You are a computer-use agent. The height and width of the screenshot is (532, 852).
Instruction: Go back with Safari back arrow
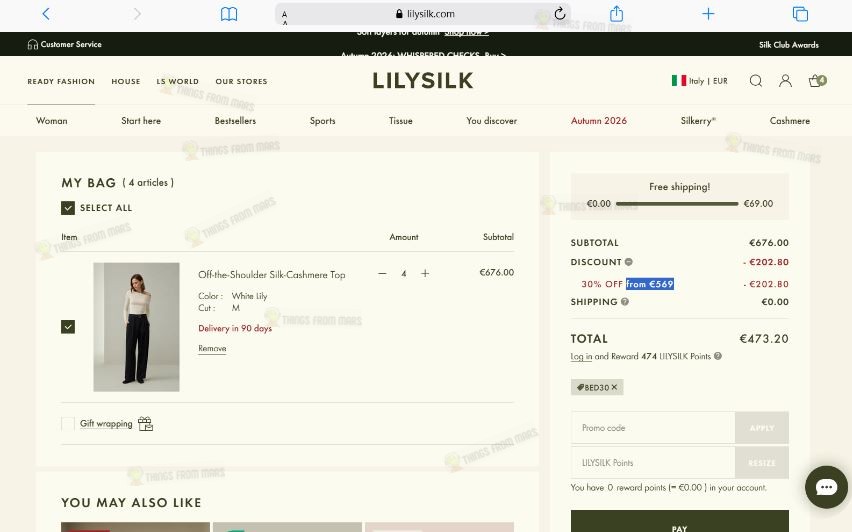tap(46, 14)
